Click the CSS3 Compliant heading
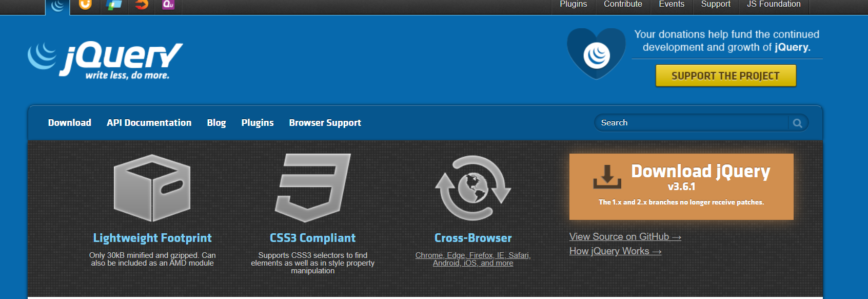 click(313, 238)
